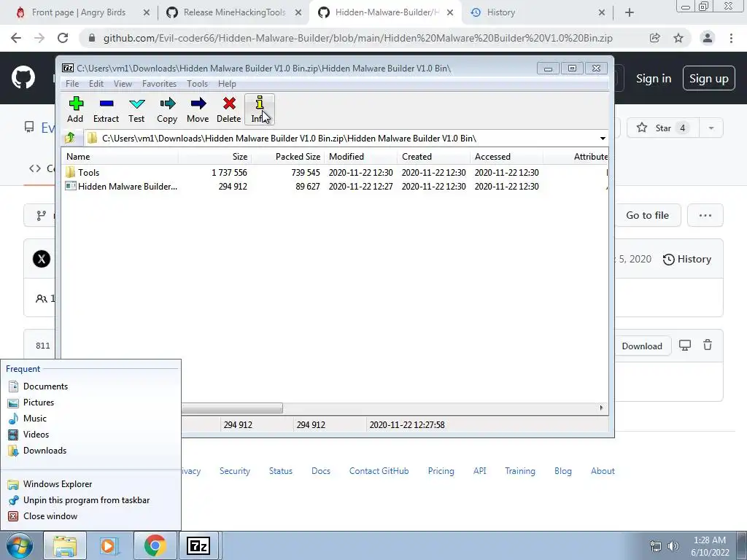Open Downloads from the jump list

90,451
